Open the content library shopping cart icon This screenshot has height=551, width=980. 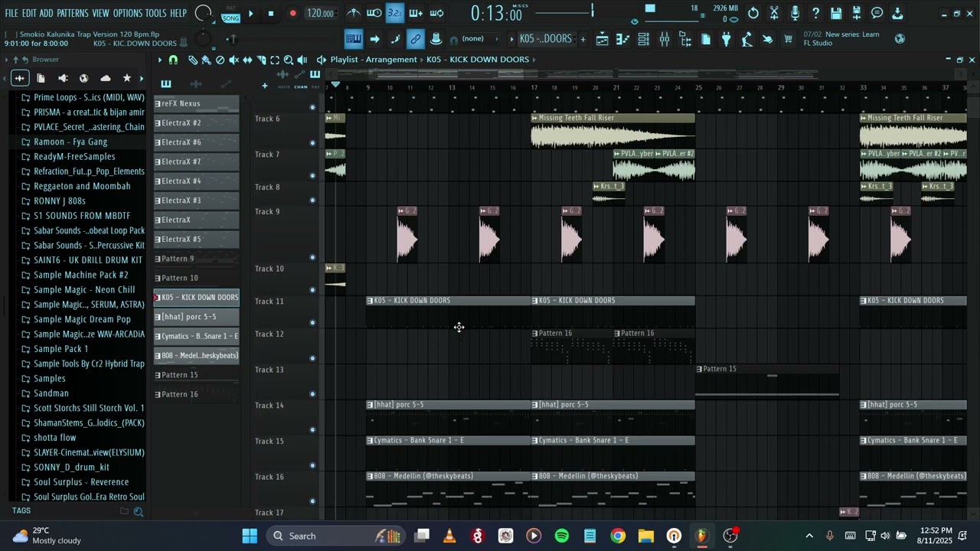click(788, 39)
